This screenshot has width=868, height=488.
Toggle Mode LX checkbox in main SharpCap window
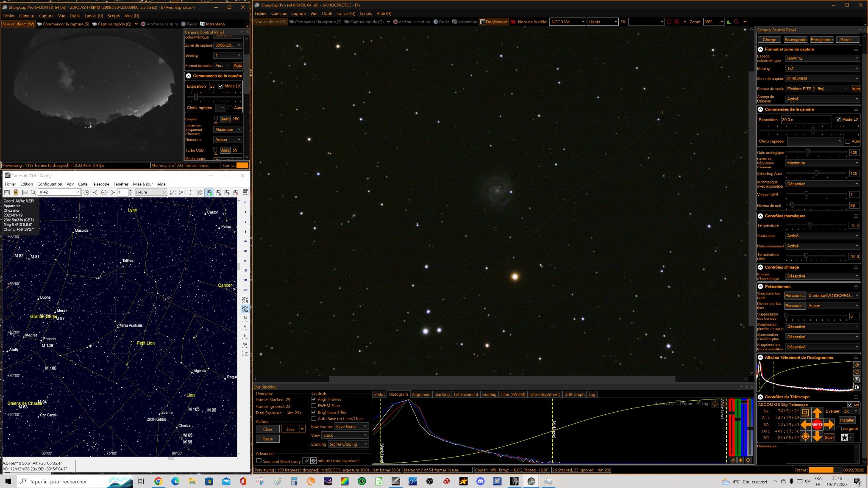[x=838, y=119]
